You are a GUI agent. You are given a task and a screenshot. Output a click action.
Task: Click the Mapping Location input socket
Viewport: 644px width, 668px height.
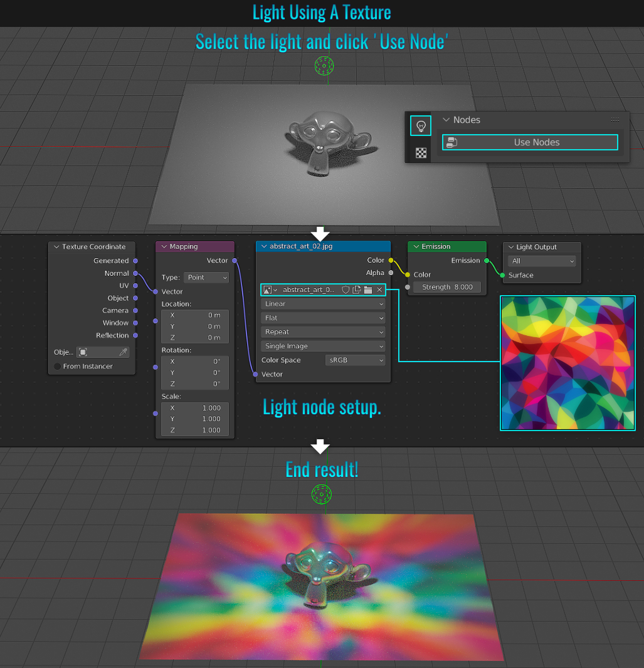tap(156, 321)
